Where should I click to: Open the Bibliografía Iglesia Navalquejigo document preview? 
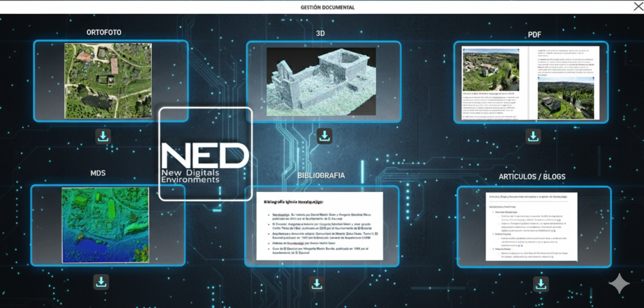[320, 226]
